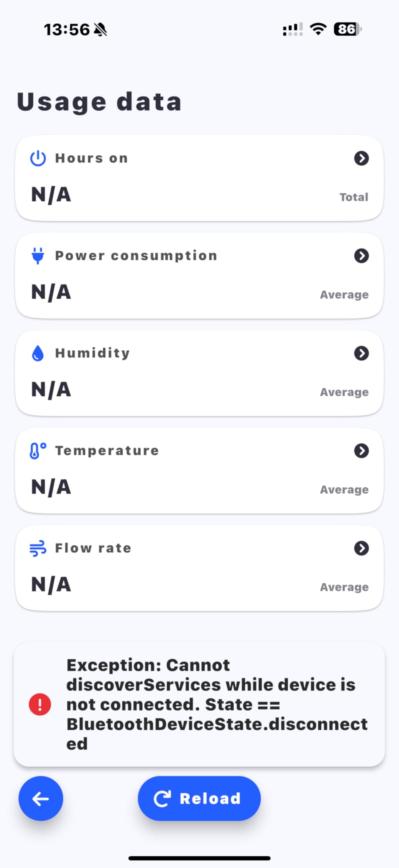Image resolution: width=399 pixels, height=868 pixels.
Task: Tap the battery indicator showing 86
Action: click(348, 29)
